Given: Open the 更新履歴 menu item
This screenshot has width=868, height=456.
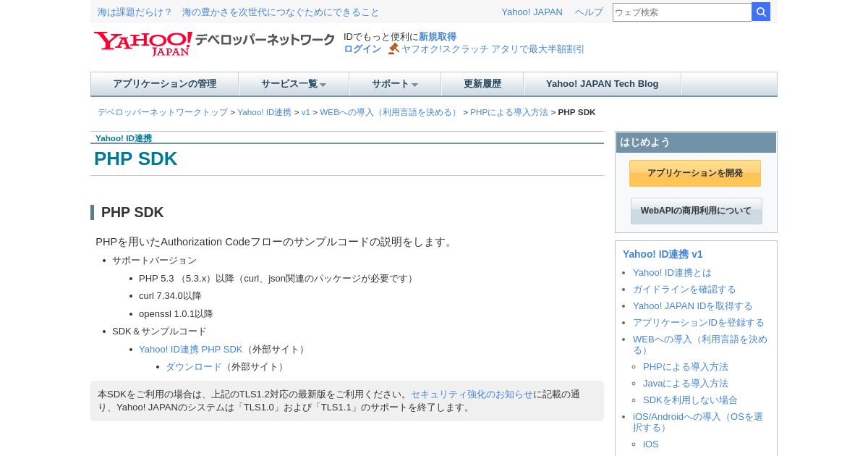Looking at the screenshot, I should [482, 84].
